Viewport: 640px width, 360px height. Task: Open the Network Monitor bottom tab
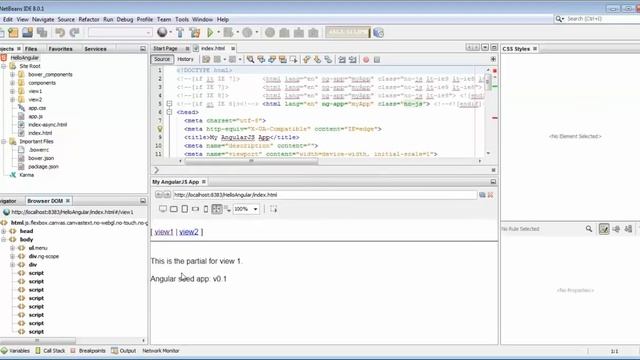(161, 351)
